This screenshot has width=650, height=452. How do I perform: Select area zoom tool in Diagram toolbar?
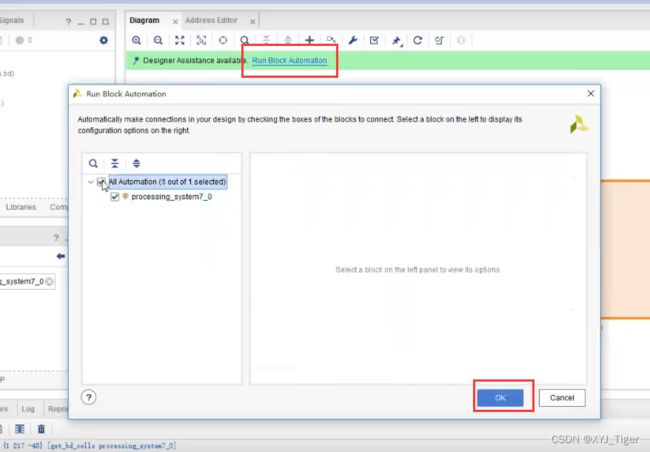201,40
